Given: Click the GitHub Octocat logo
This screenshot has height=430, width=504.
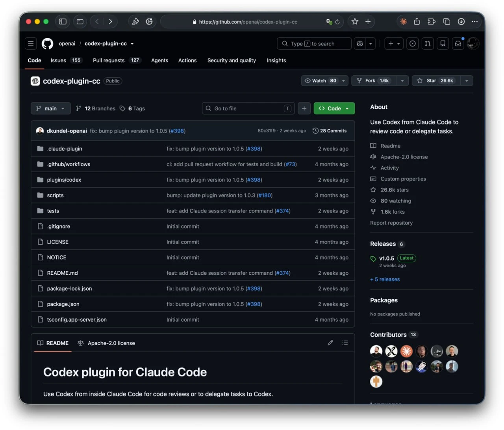Looking at the screenshot, I should [x=48, y=43].
